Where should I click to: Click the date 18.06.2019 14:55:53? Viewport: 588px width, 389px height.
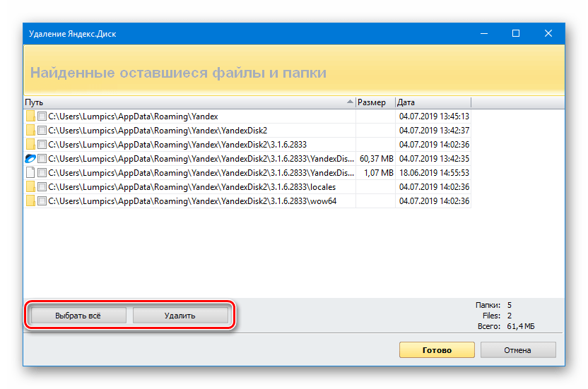(x=434, y=173)
